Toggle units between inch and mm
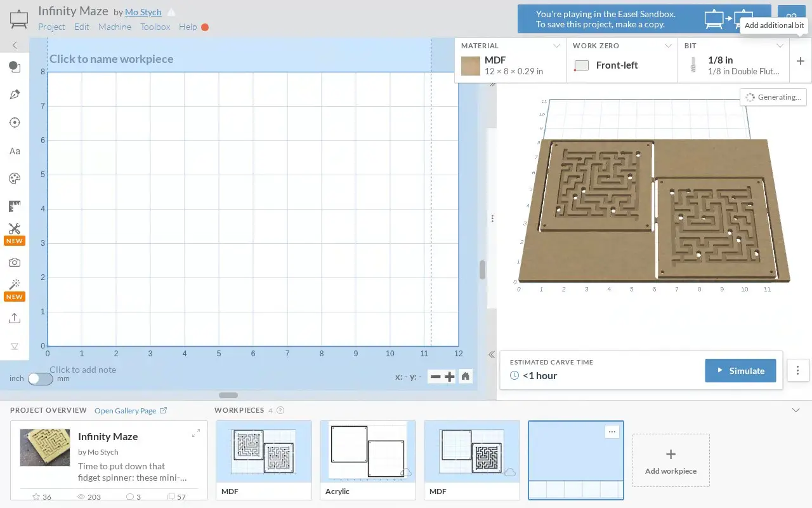The height and width of the screenshot is (508, 812). (x=41, y=378)
